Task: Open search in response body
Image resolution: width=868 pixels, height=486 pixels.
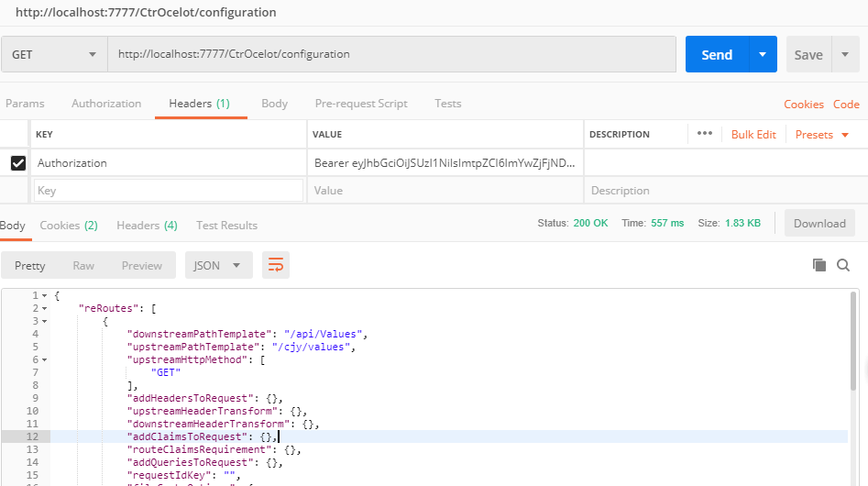Action: (x=843, y=265)
